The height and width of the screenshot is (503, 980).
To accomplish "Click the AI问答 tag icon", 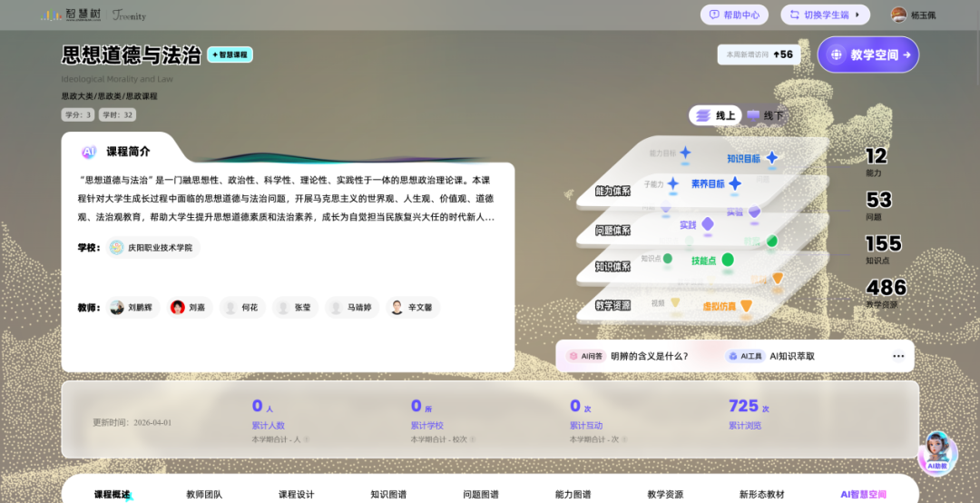I will click(585, 356).
